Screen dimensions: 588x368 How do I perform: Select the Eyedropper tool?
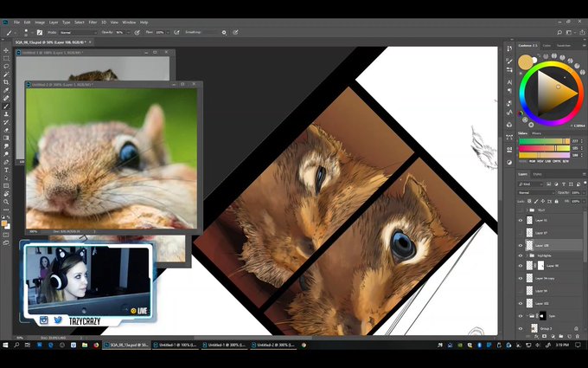pos(6,90)
